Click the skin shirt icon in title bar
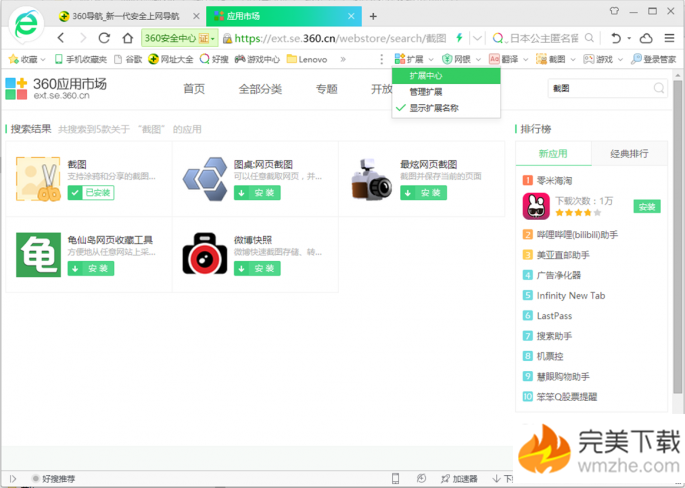The height and width of the screenshot is (488, 685). (614, 11)
